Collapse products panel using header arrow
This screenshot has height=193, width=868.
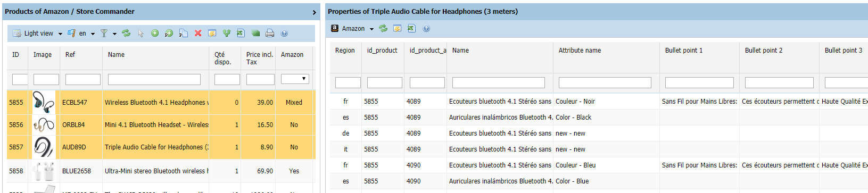coord(314,12)
